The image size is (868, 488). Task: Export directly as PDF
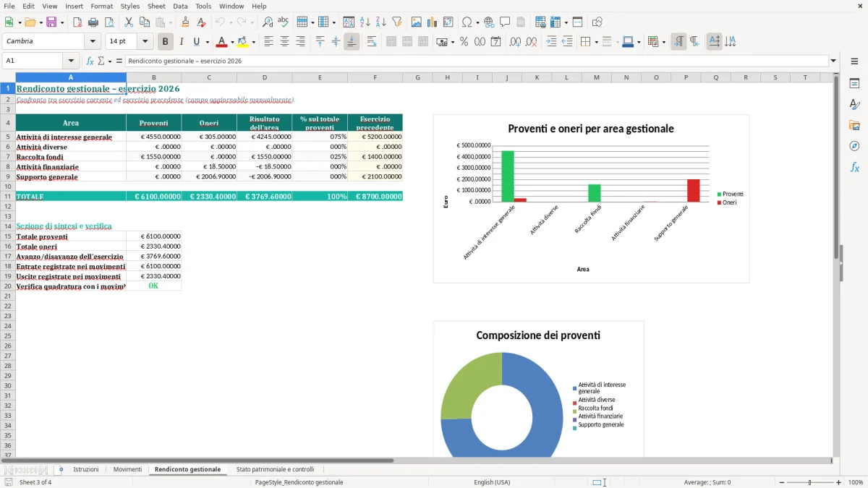(x=77, y=22)
